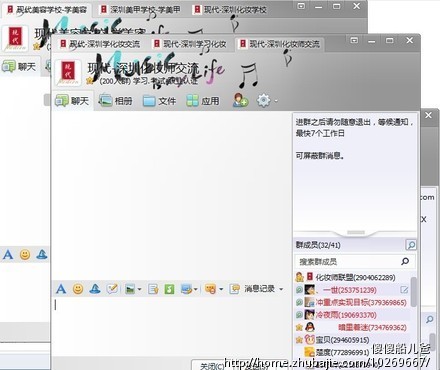Image resolution: width=440 pixels, height=370 pixels.
Task: Select the 现代-深圳化妆师交流 chat tab
Action: 280,44
